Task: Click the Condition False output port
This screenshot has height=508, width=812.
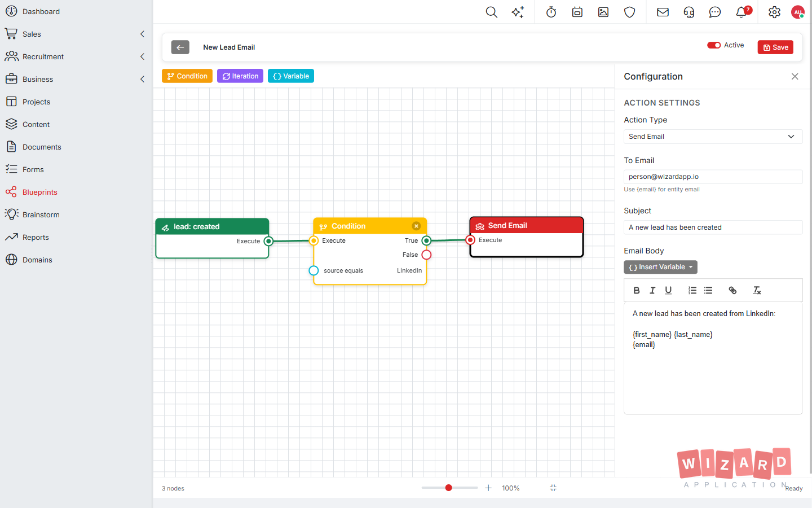Action: pos(426,255)
